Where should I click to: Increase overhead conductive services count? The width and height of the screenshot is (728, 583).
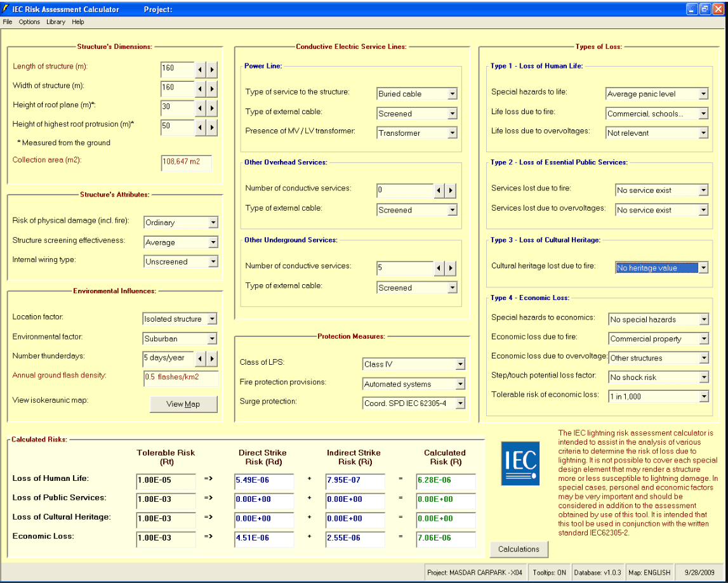coord(451,190)
